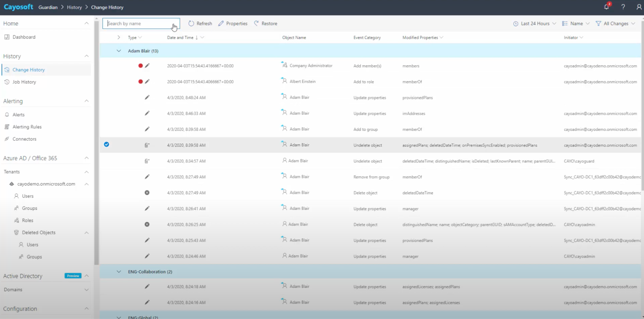Click delete icon on 8:27:49 AM Delete object row
The width and height of the screenshot is (644, 319).
click(147, 193)
